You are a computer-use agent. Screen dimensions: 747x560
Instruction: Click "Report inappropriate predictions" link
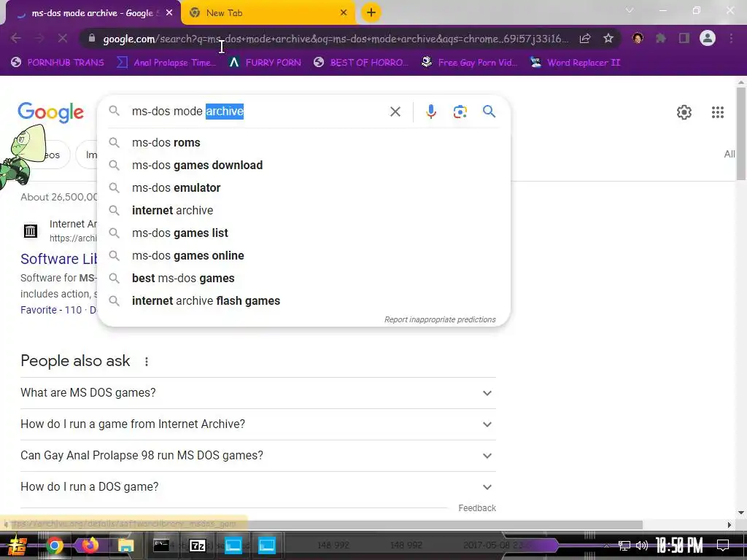(x=440, y=319)
